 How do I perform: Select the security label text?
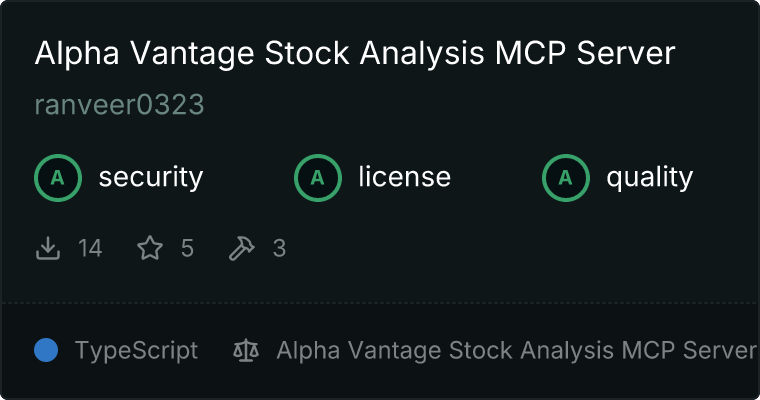[150, 178]
